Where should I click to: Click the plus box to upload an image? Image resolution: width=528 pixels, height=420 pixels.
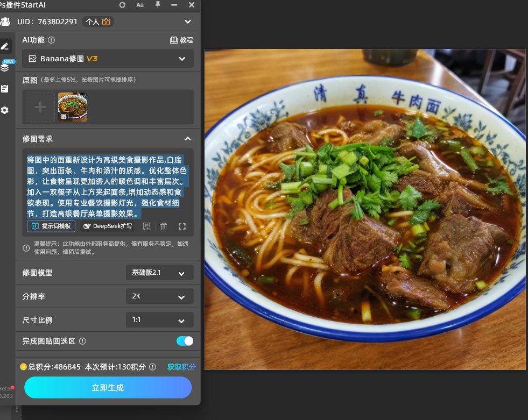(x=40, y=107)
